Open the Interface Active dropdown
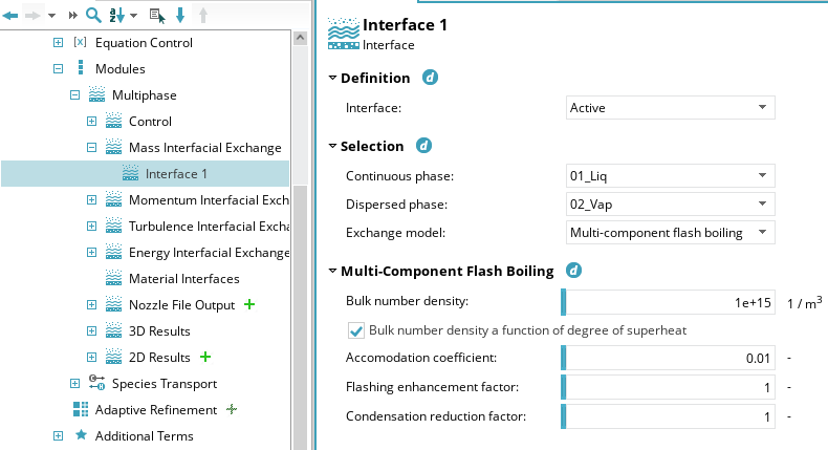 667,107
